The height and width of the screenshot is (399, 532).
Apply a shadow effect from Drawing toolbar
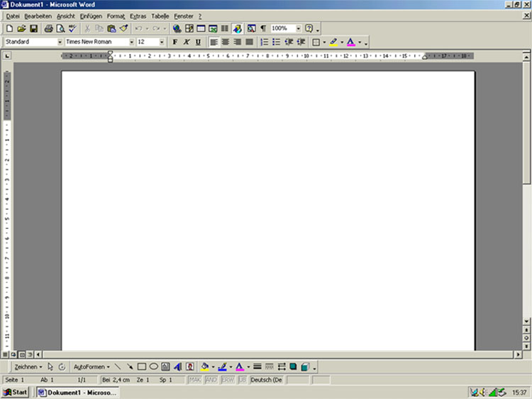[293, 367]
